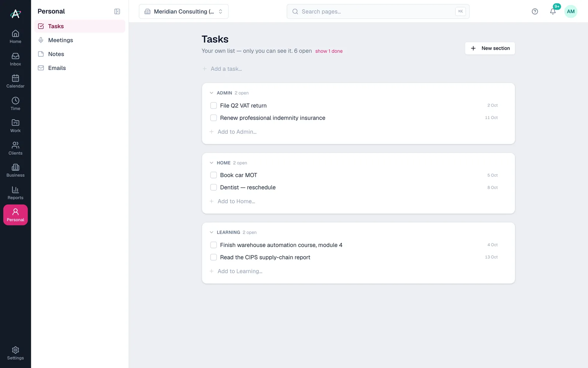Tick Read the CIPS supply-chain report
588x368 pixels.
click(214, 257)
